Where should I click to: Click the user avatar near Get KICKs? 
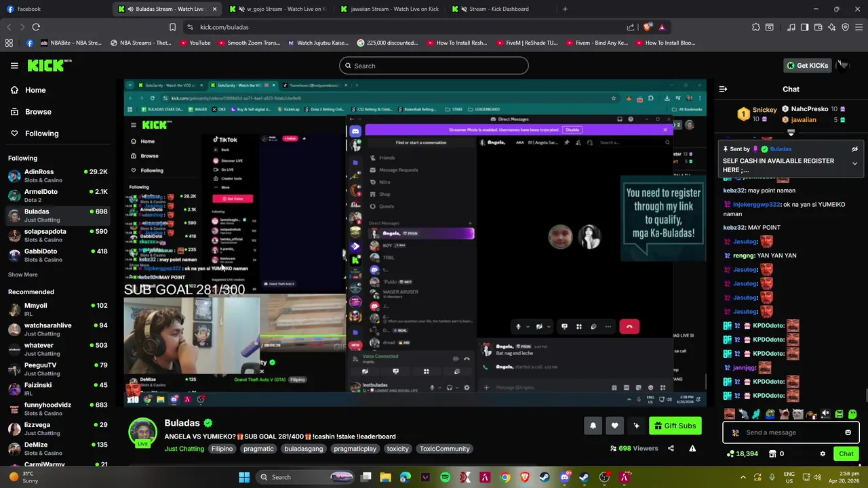click(843, 65)
